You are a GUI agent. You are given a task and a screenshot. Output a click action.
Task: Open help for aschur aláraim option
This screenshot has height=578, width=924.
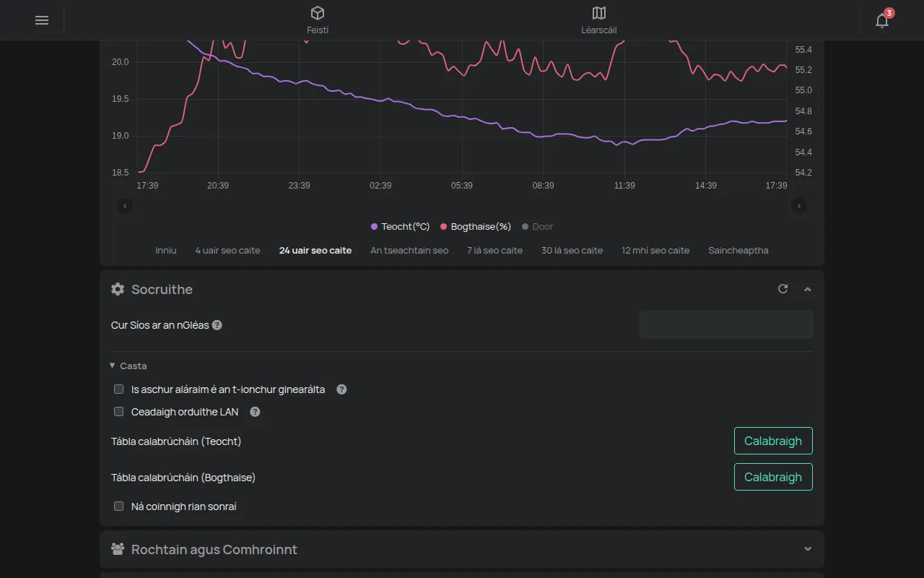[x=342, y=389]
